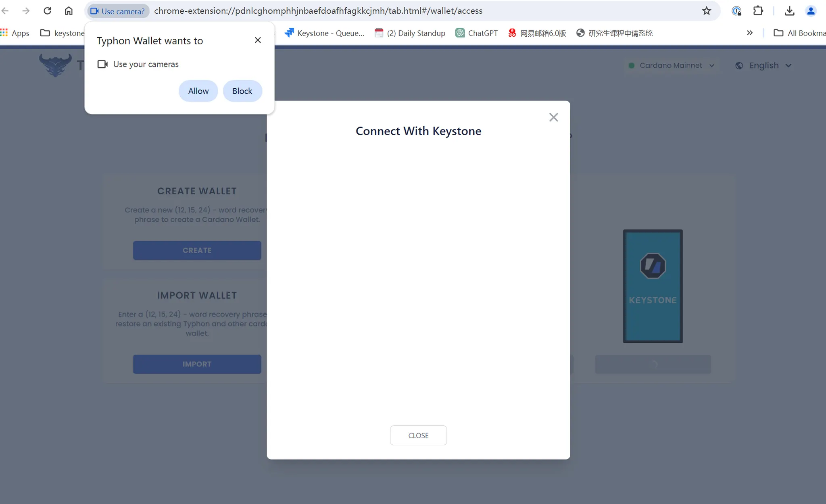Close Connect With Keystone dialog X
The width and height of the screenshot is (826, 504).
point(553,117)
